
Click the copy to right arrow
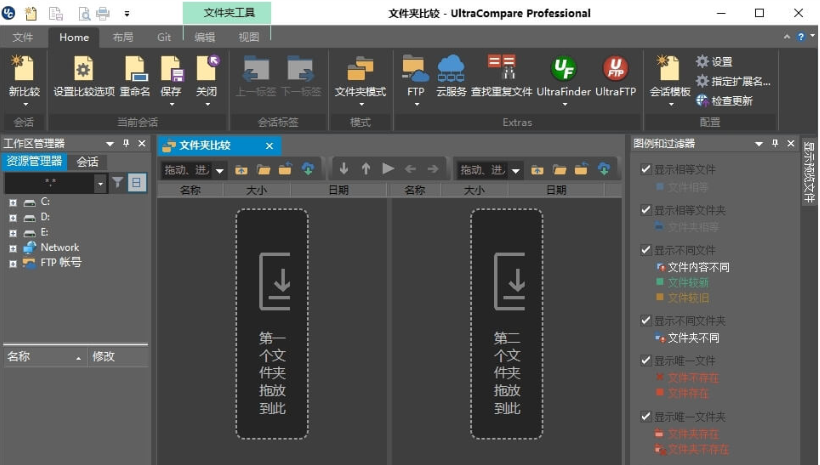click(x=432, y=168)
